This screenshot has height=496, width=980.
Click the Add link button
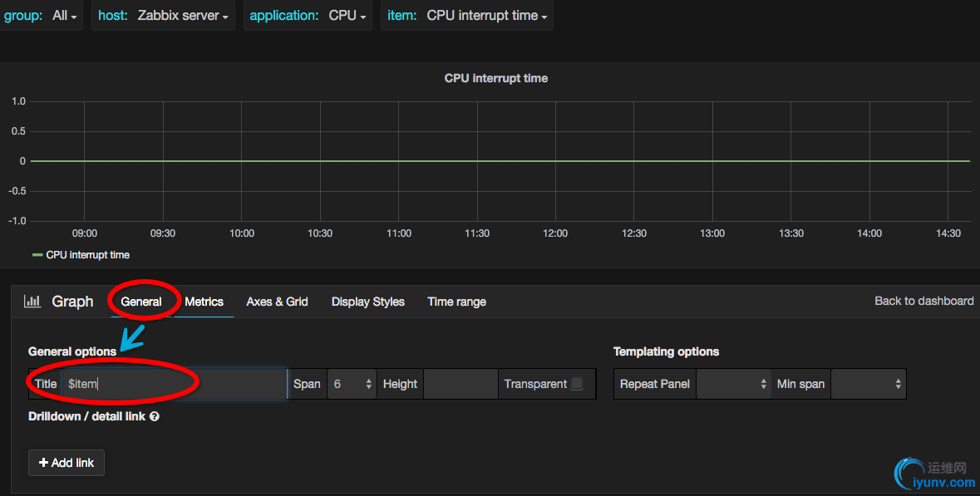66,463
